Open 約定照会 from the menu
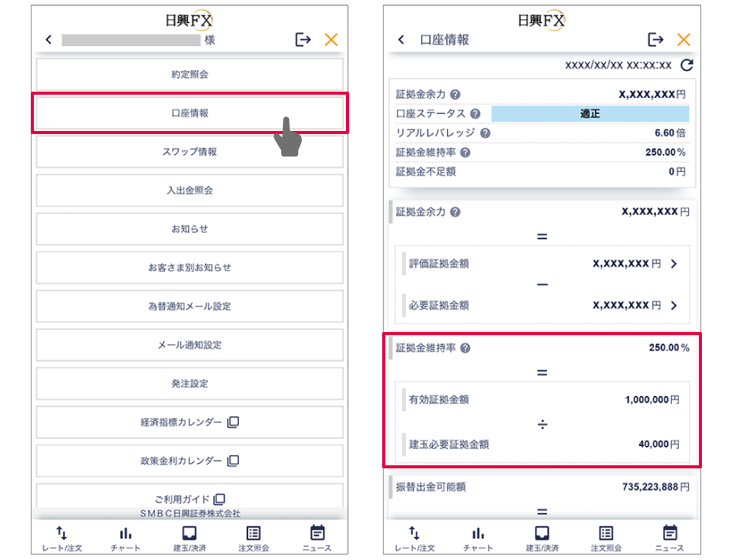The width and height of the screenshot is (732, 560). [190, 75]
